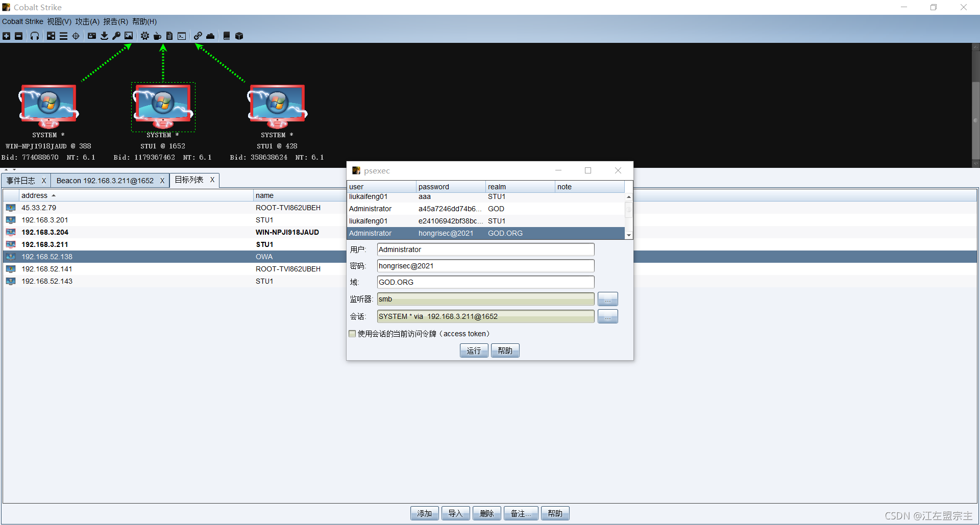Image resolution: width=980 pixels, height=525 pixels.
Task: Close the 事件日志 tab with its X
Action: (x=44, y=181)
